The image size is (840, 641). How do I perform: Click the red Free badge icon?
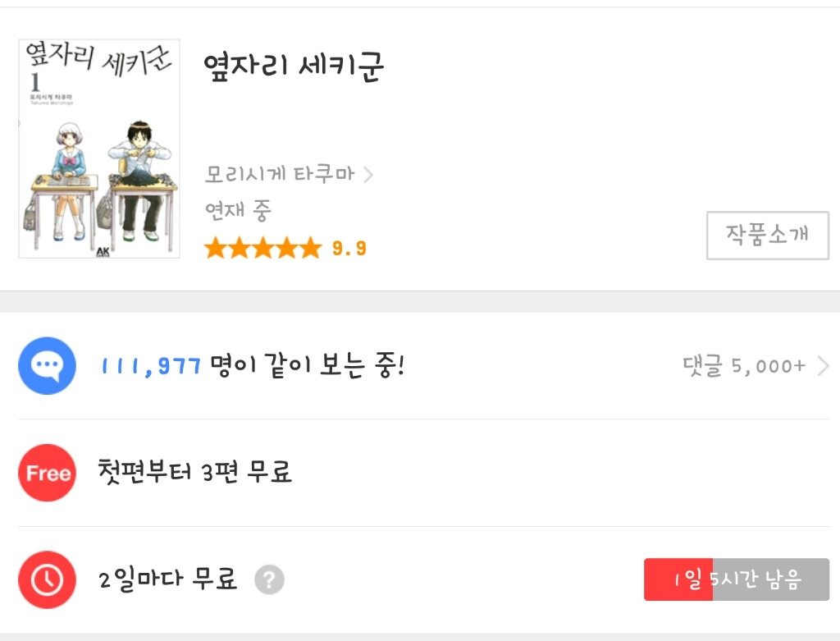coord(47,473)
